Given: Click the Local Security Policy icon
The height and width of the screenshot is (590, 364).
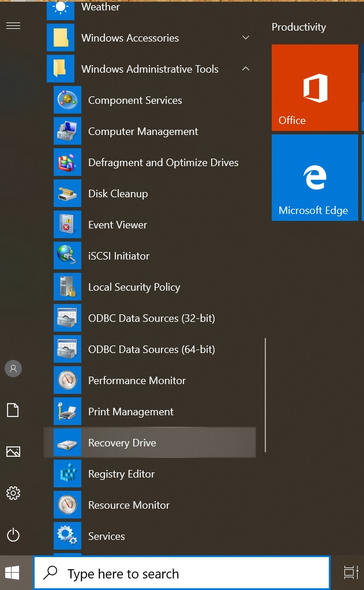Looking at the screenshot, I should tap(67, 287).
